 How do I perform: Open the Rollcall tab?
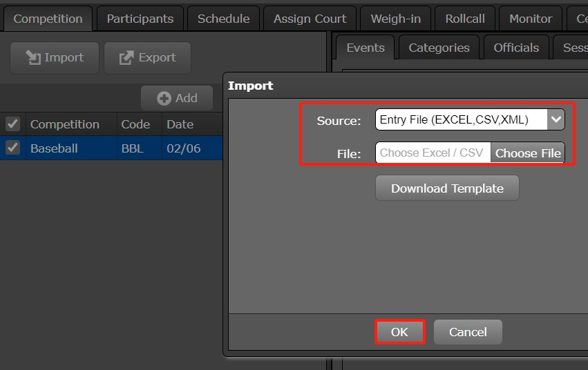(x=464, y=19)
